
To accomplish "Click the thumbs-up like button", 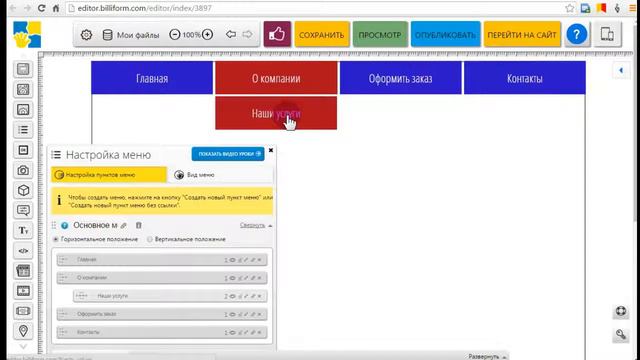I will 277,34.
